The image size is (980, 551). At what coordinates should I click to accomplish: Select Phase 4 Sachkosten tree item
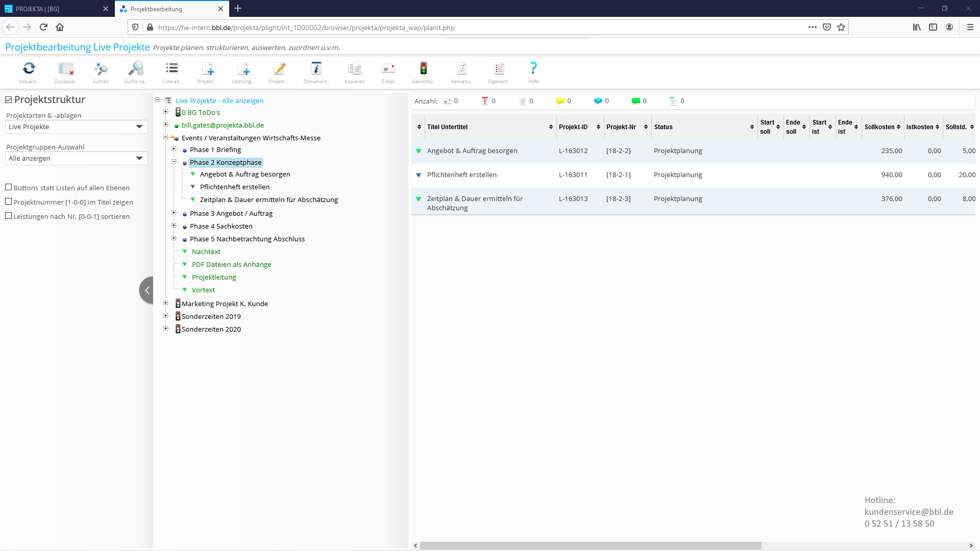[220, 226]
